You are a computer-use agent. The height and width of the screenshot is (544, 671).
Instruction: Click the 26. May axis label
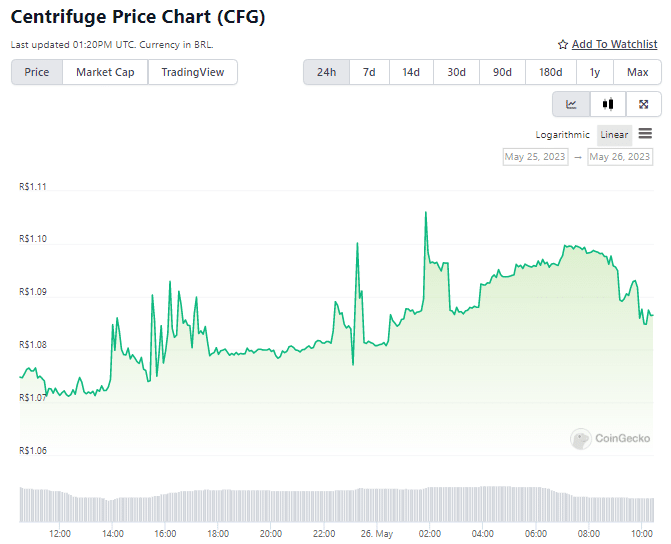(377, 534)
